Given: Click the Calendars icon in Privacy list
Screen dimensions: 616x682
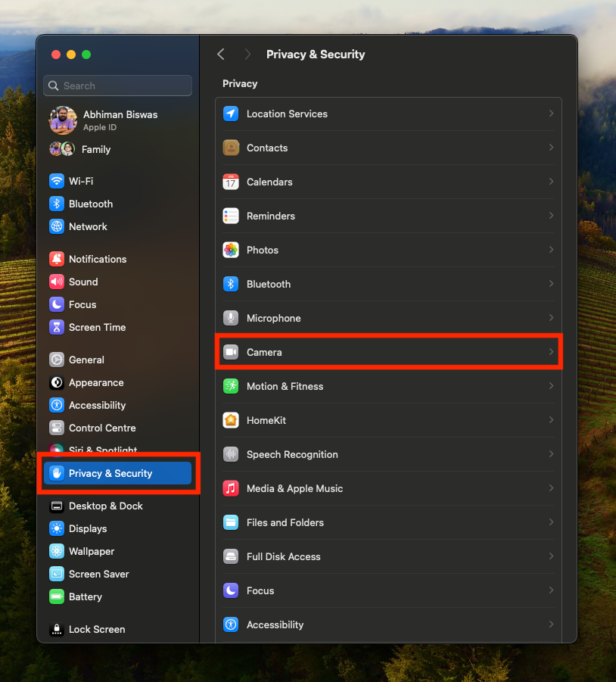Looking at the screenshot, I should (231, 182).
